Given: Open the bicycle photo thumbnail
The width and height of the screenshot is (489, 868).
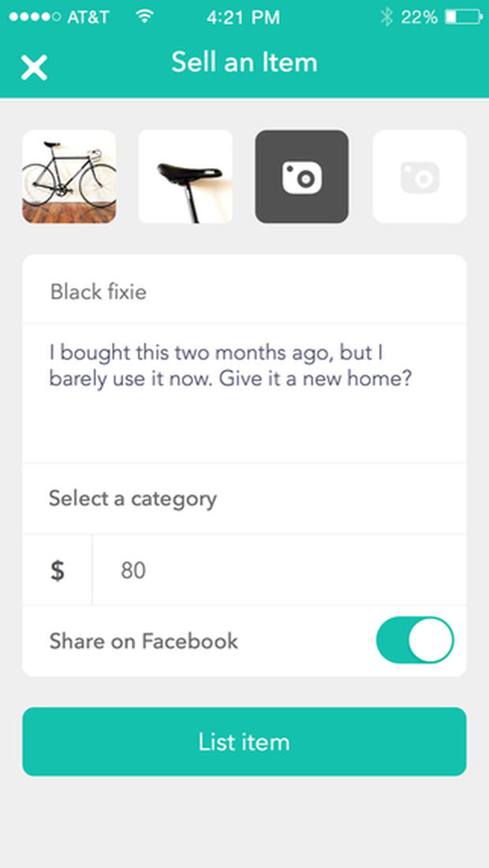Looking at the screenshot, I should [69, 177].
